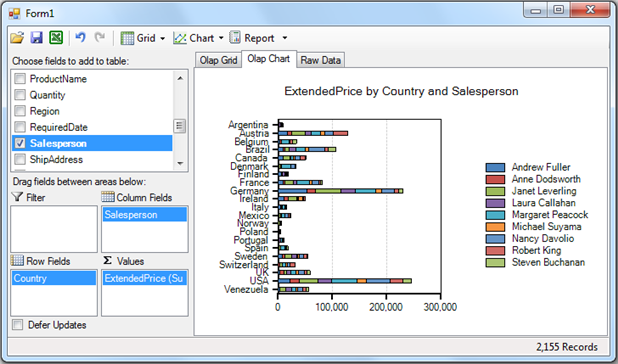Click the USA stacked bar in chart
The image size is (618, 364).
point(345,281)
